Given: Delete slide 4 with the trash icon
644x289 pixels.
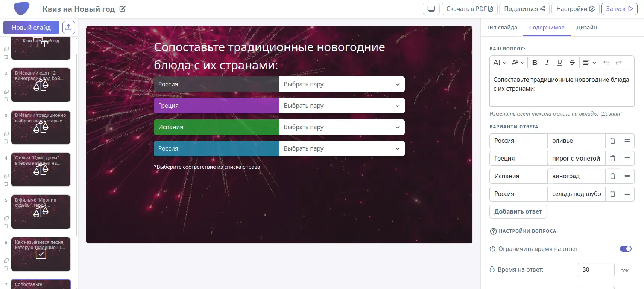Looking at the screenshot, I should click(6, 184).
